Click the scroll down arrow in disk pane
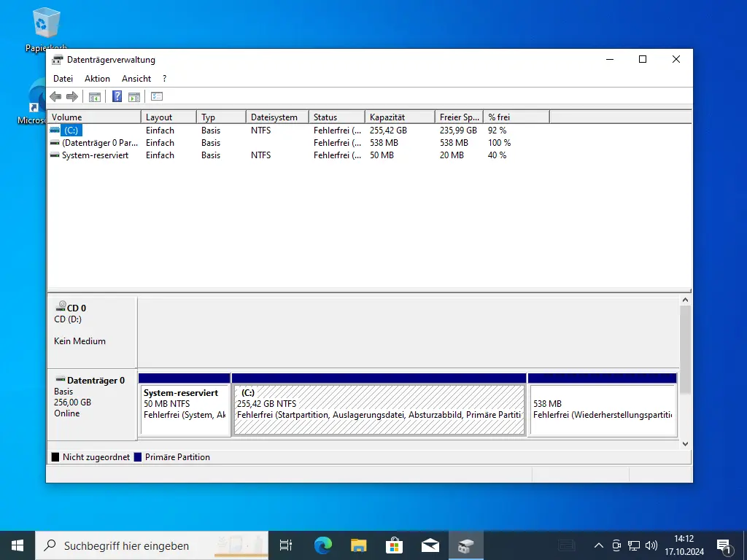Screen dimensions: 747x560 pos(684,443)
